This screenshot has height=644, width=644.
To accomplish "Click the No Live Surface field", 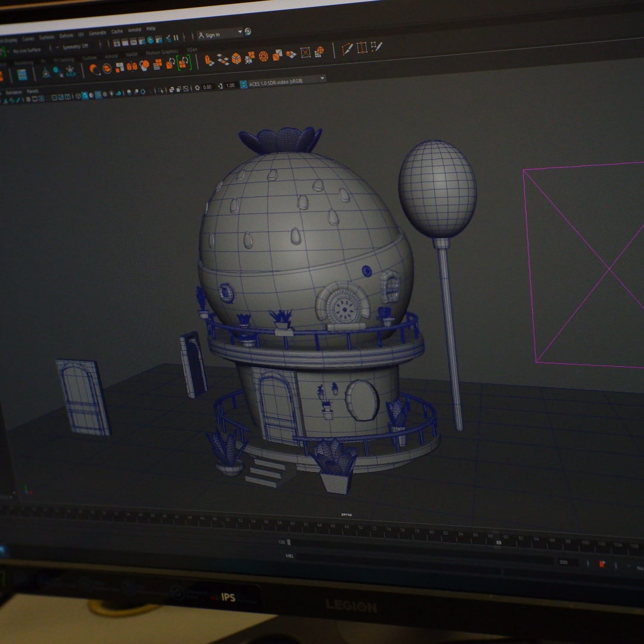I will [x=27, y=51].
